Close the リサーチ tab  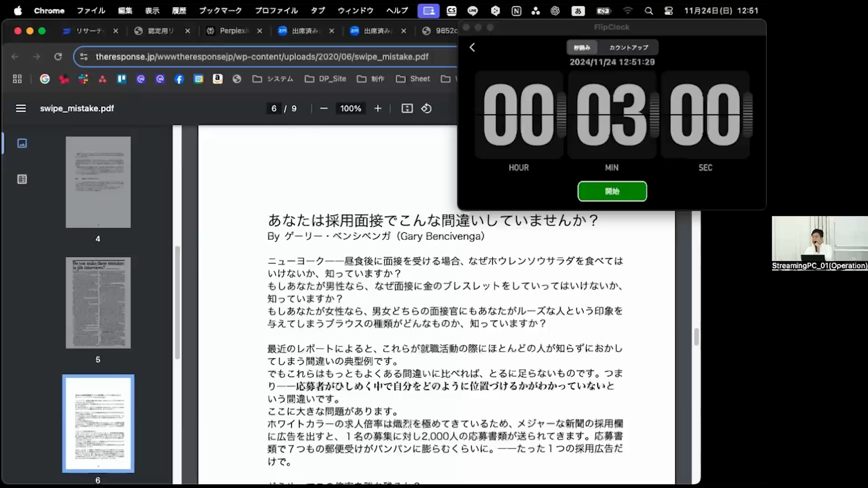(116, 31)
